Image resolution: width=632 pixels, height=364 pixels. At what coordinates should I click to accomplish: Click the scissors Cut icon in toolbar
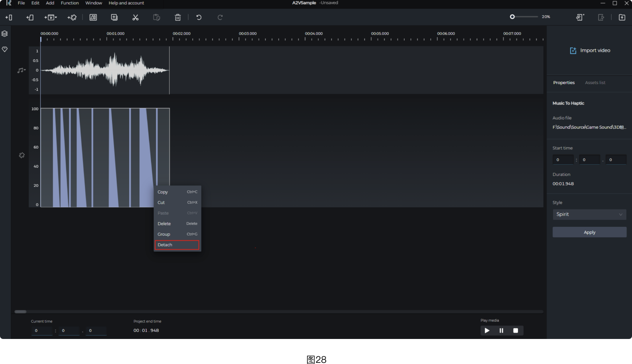click(135, 17)
